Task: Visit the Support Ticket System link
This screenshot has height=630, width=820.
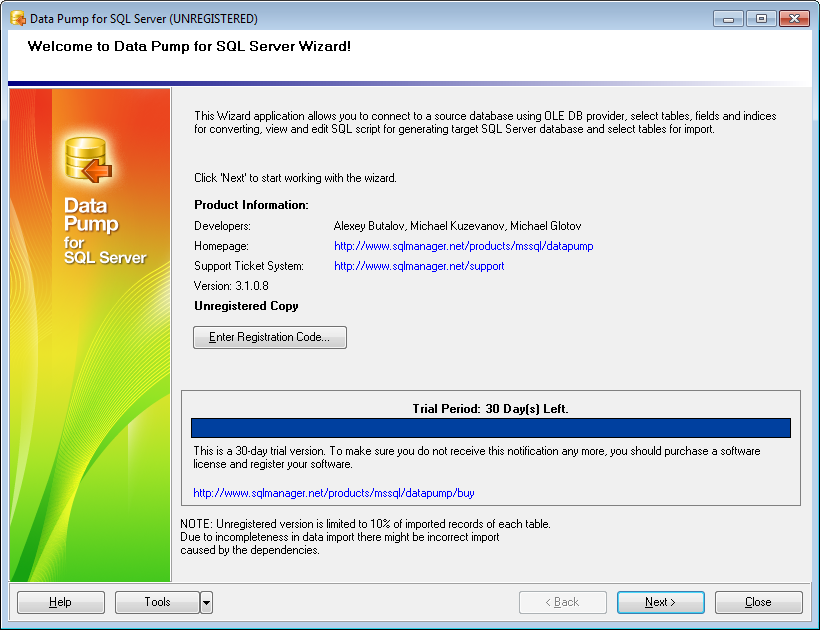Action: [419, 266]
